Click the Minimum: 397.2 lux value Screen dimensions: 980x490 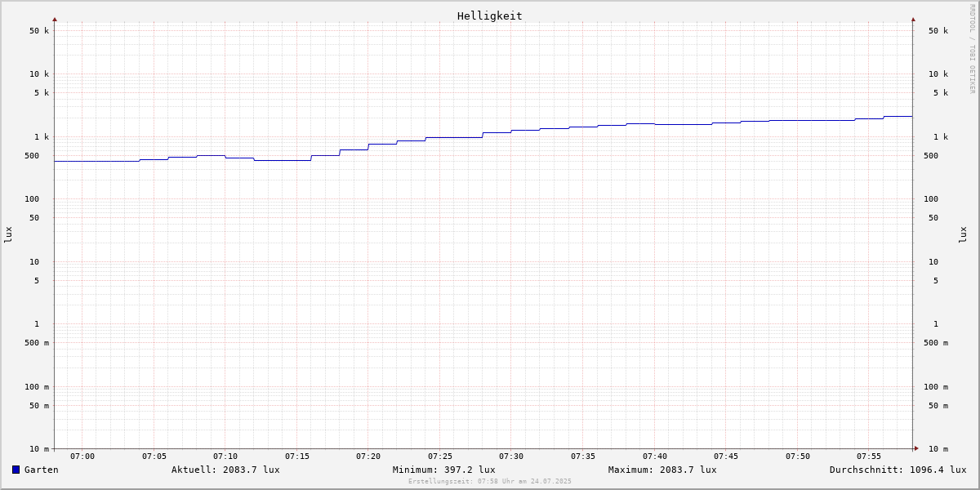[x=443, y=470]
